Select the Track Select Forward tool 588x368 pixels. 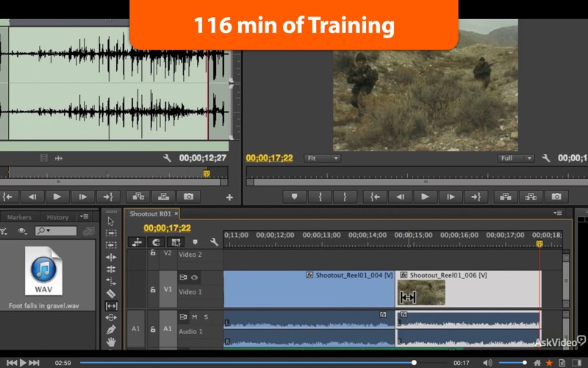111,233
